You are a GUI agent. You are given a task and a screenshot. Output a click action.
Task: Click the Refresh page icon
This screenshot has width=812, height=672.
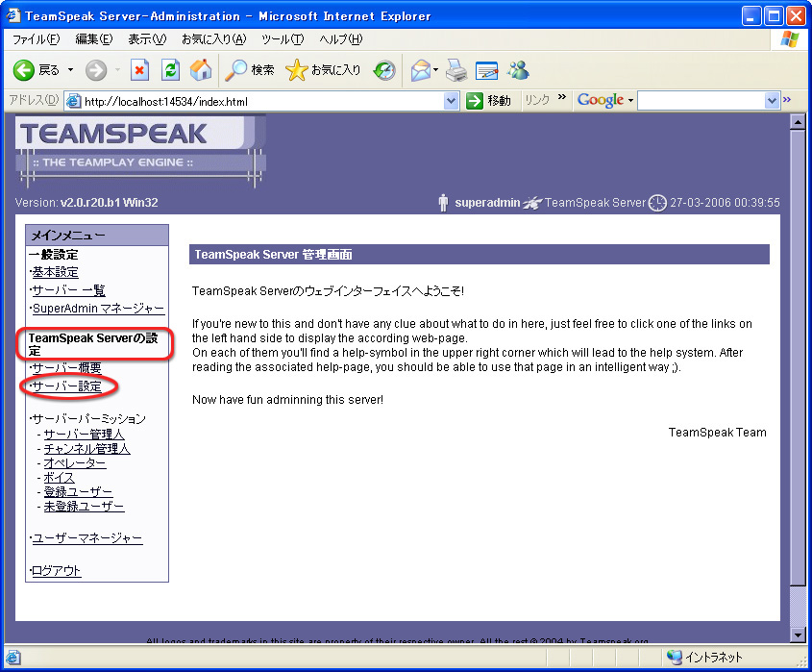[x=170, y=70]
